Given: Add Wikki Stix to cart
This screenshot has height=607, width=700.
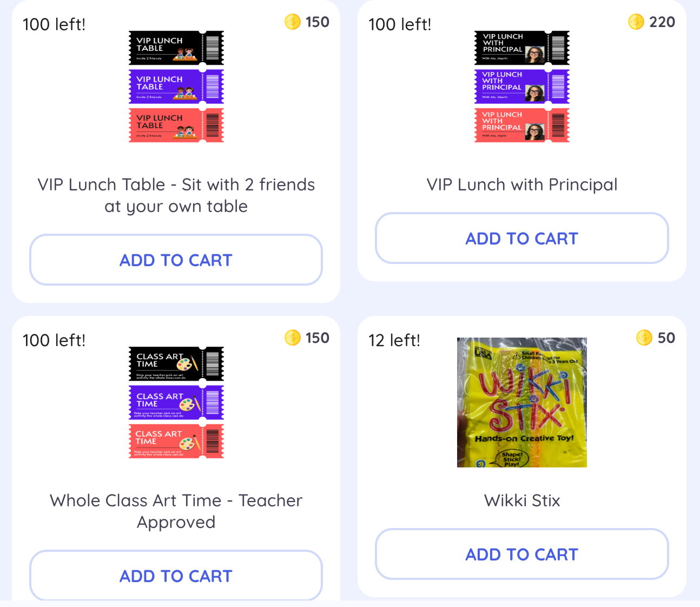Looking at the screenshot, I should click(521, 555).
